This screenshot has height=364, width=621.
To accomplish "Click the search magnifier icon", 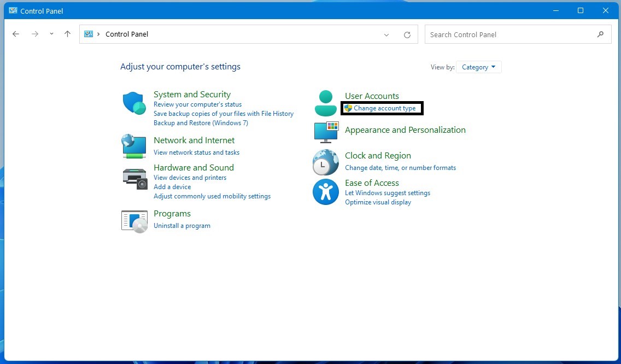I will point(600,34).
